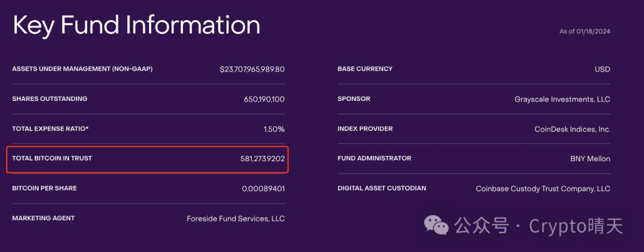Click the Crypto晴天 watermark text
The height and width of the screenshot is (252, 644).
click(x=575, y=226)
